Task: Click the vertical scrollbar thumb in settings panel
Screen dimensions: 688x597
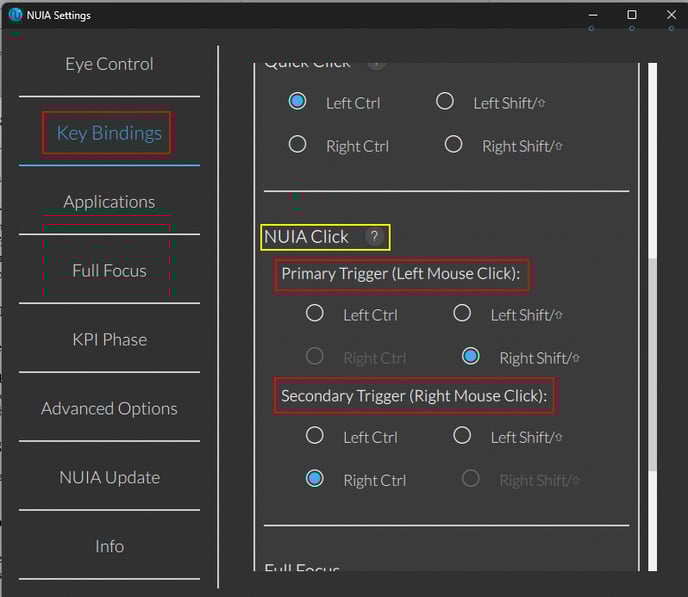Action: tap(652, 365)
